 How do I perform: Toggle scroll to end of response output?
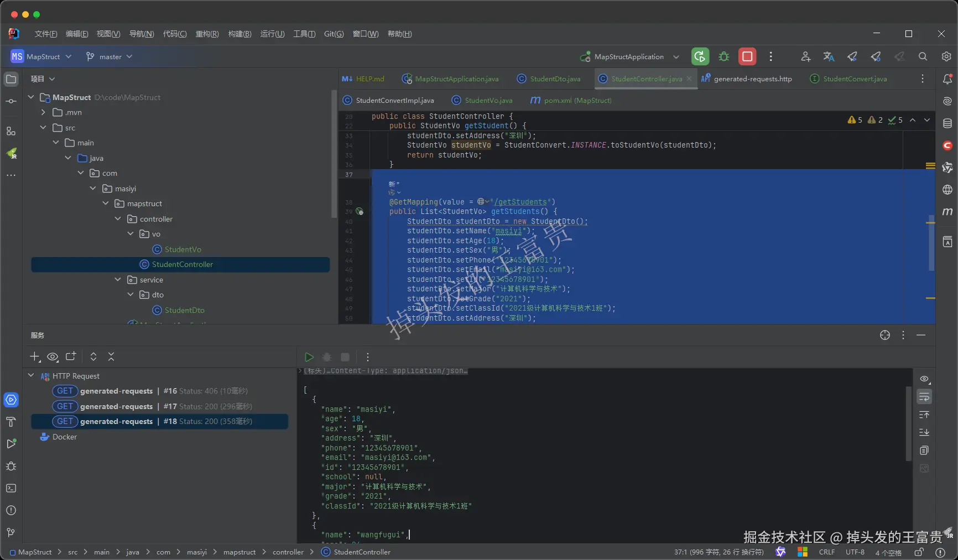[x=924, y=432]
